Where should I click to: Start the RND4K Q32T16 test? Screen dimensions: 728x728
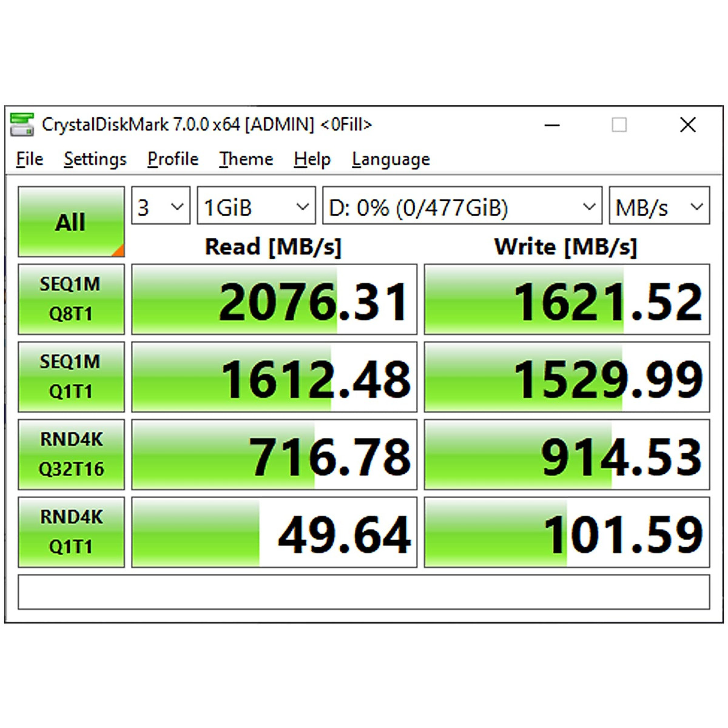coord(71,454)
